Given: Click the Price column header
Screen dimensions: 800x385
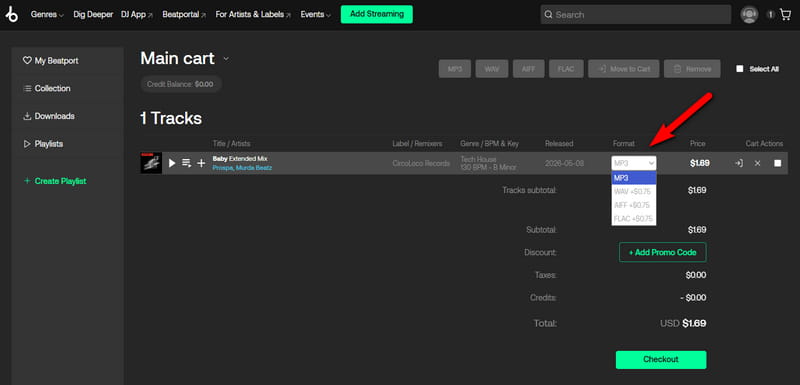Looking at the screenshot, I should click(x=697, y=144).
